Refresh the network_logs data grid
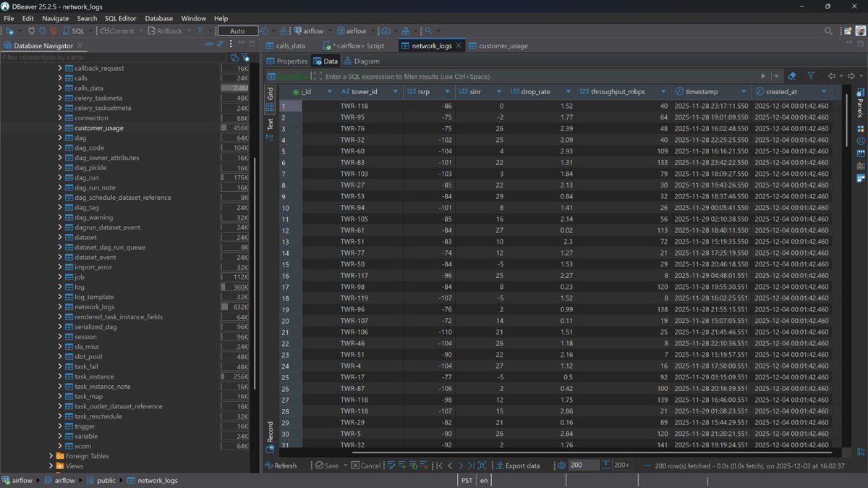Image resolution: width=868 pixels, height=488 pixels. point(283,466)
